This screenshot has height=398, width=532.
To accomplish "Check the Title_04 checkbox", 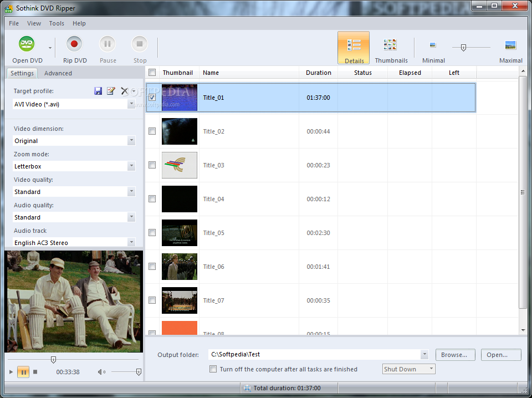I will point(152,199).
